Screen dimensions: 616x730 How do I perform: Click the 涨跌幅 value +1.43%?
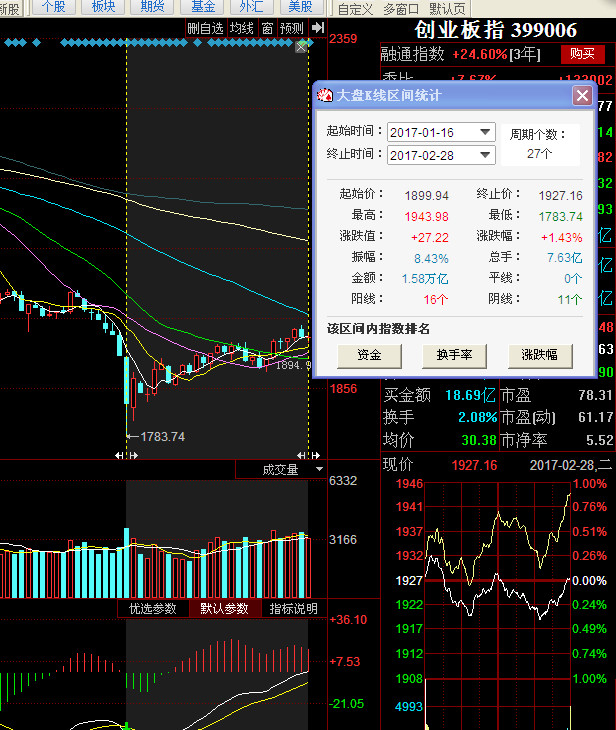pyautogui.click(x=562, y=237)
